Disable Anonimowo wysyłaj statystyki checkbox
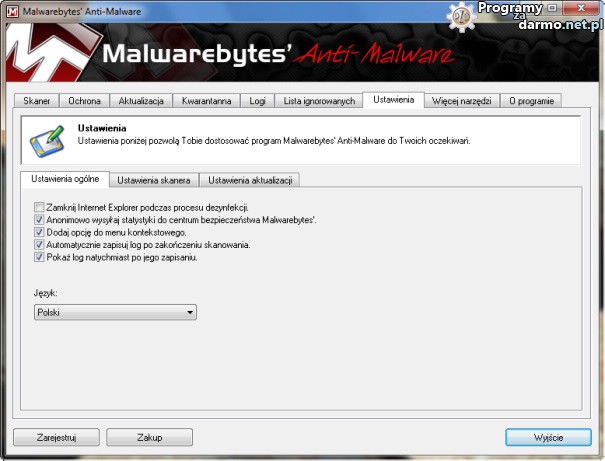 [x=39, y=219]
